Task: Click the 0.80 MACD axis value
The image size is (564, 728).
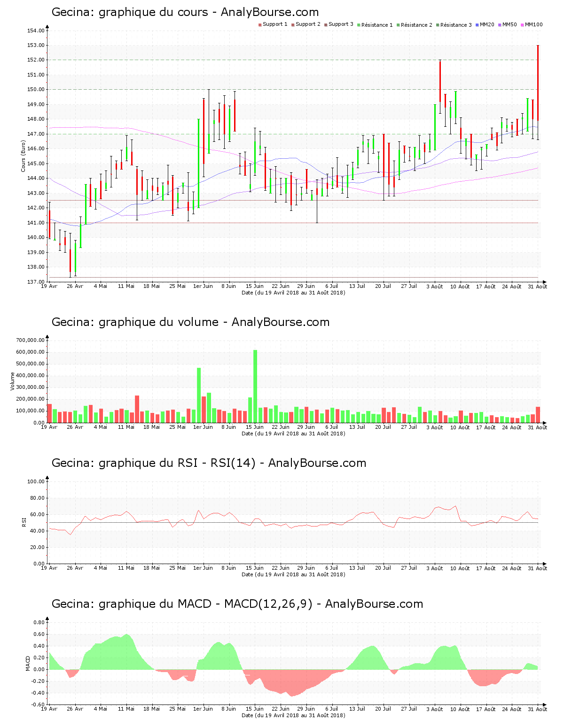Action: tap(39, 623)
